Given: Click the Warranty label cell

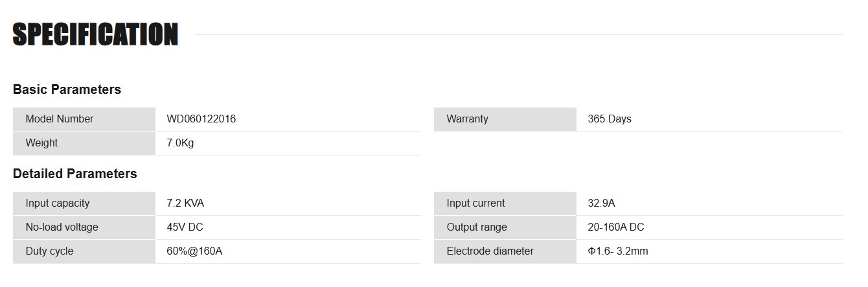Looking at the screenshot, I should (x=505, y=119).
